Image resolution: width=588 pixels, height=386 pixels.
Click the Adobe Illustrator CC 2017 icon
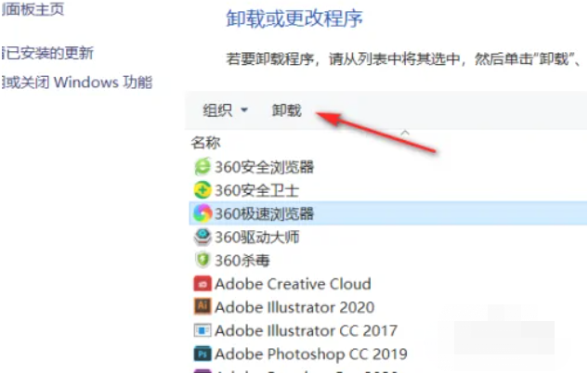coord(202,330)
